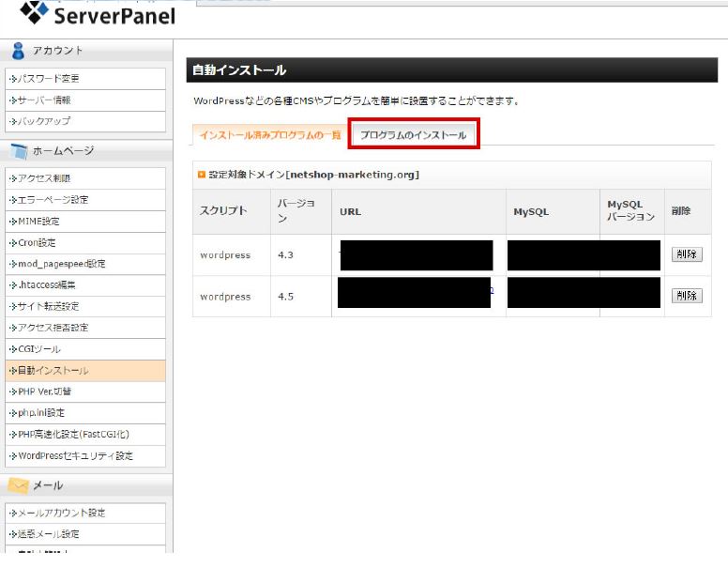
Task: Open 迷惑メール設定 in the sidebar
Action: 85,534
